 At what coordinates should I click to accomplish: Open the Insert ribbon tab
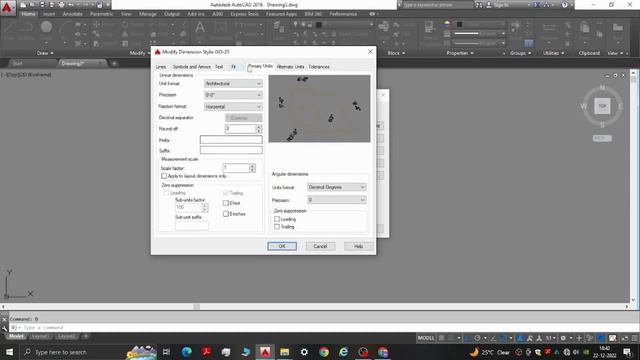click(49, 14)
